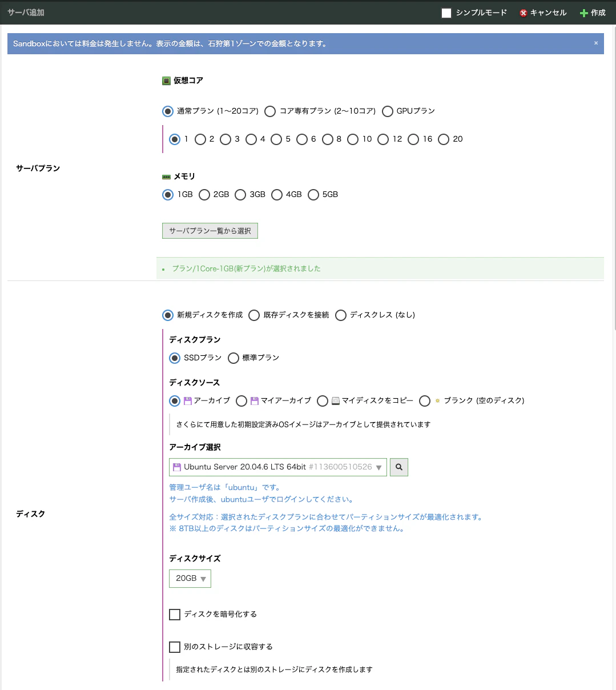Viewport: 616px width, 690px height.
Task: Click the floppy icon inside the Ubuntu archive field
Action: click(176, 467)
